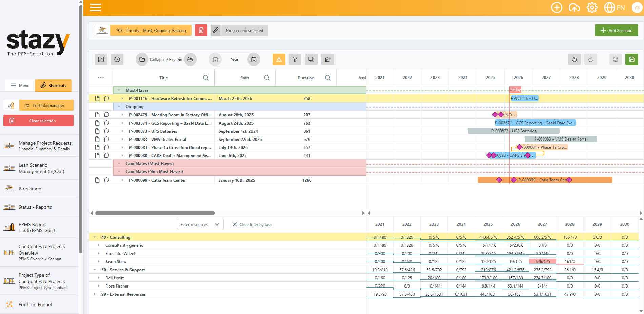This screenshot has width=644, height=314.
Task: Open comment icon for P-002475 row
Action: click(x=106, y=115)
